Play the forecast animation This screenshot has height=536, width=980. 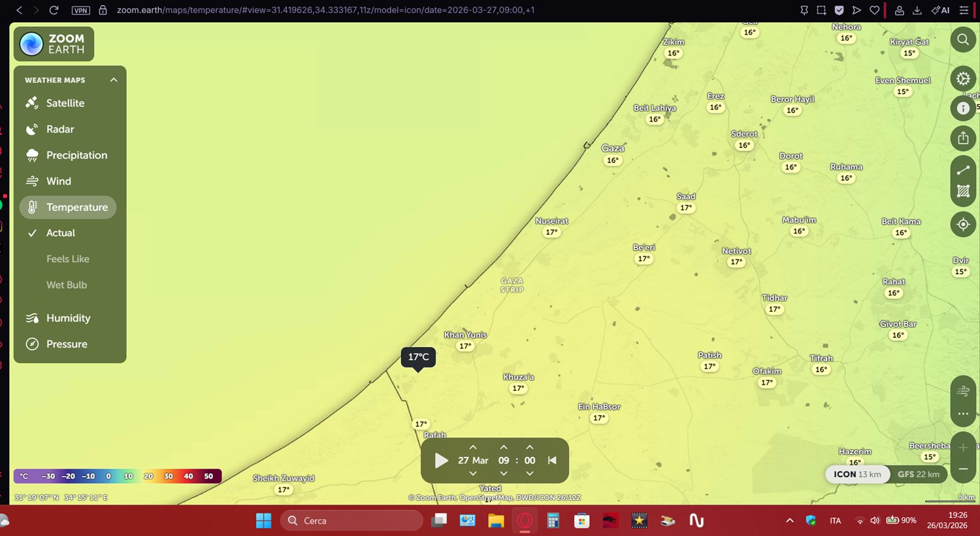pyautogui.click(x=442, y=460)
